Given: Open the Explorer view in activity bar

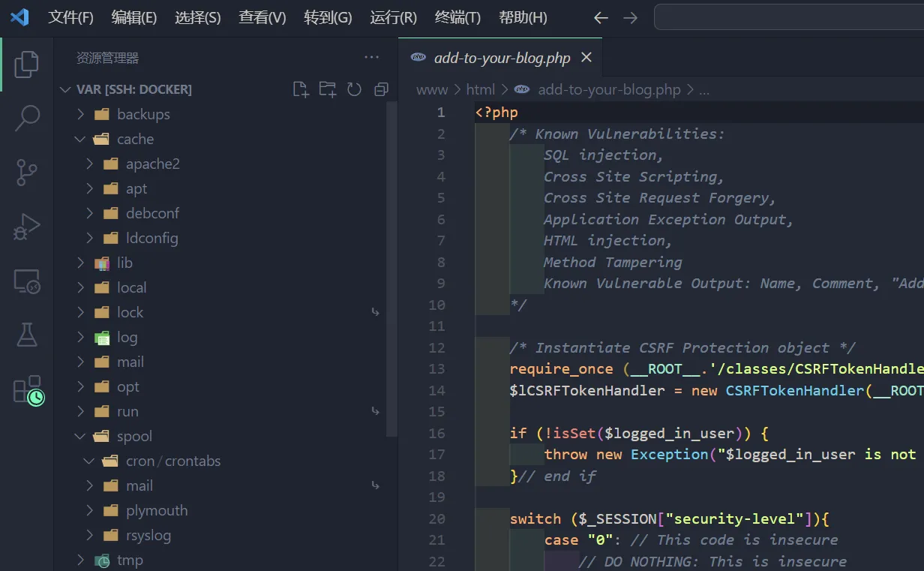Looking at the screenshot, I should coord(27,65).
